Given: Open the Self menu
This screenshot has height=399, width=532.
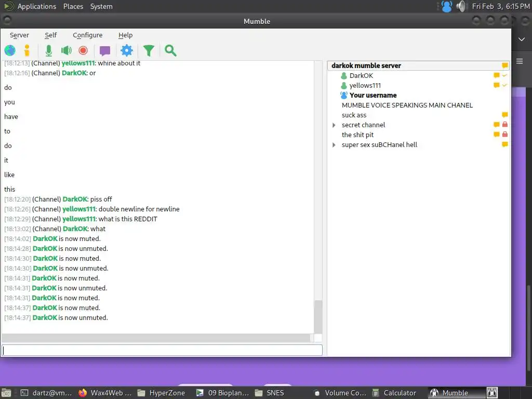Looking at the screenshot, I should click(50, 35).
